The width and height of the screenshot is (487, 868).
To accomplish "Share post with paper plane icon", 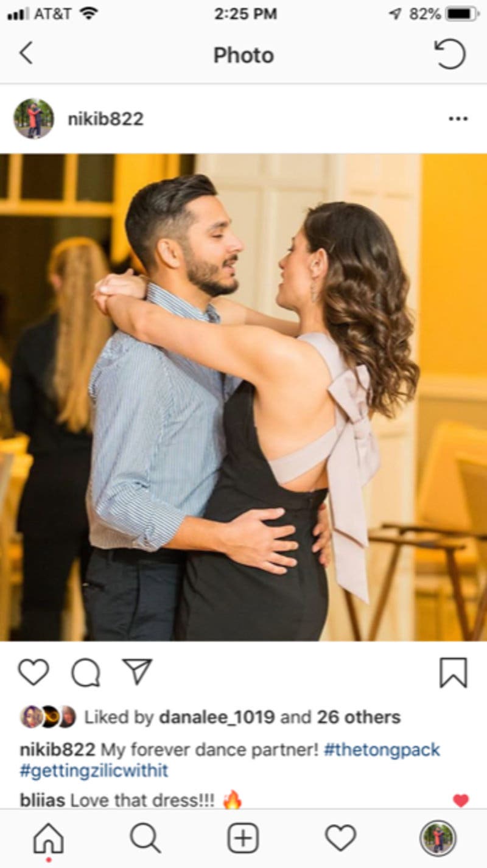I will pyautogui.click(x=137, y=671).
